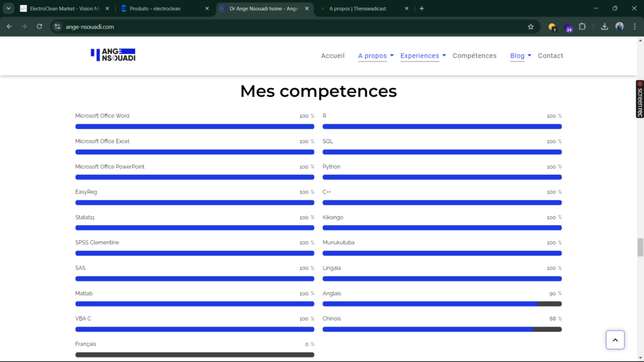Click the Ange Nsouadi logo

(113, 55)
